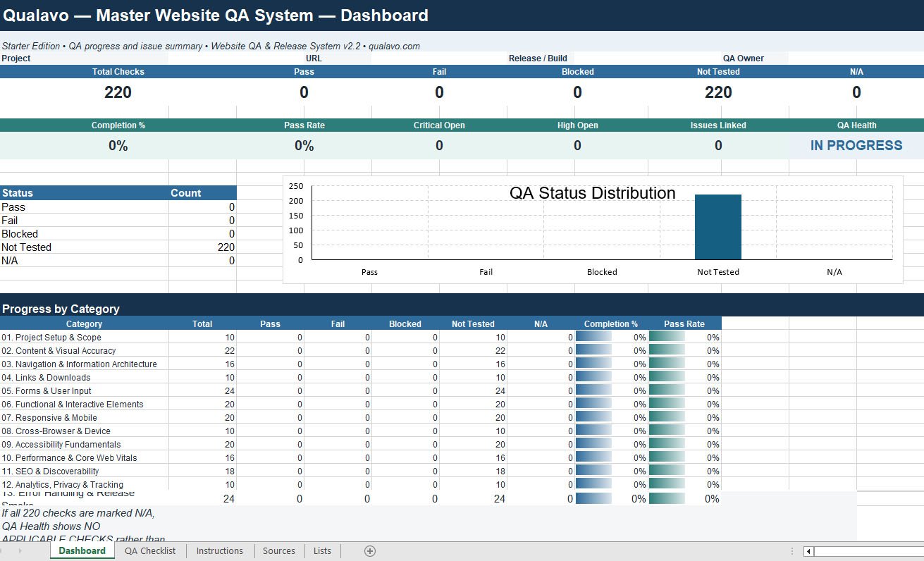Select the 01. Project Setup & Scope row

tap(360, 338)
